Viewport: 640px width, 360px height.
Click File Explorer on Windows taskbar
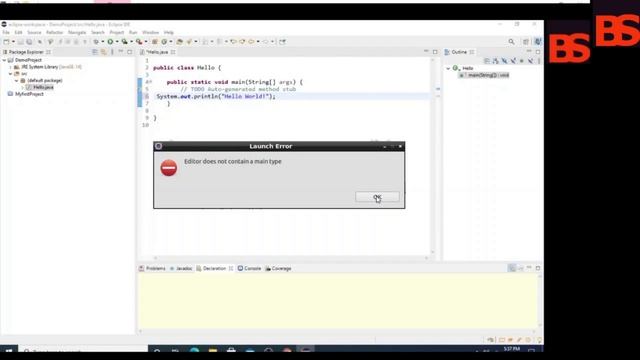point(213,351)
